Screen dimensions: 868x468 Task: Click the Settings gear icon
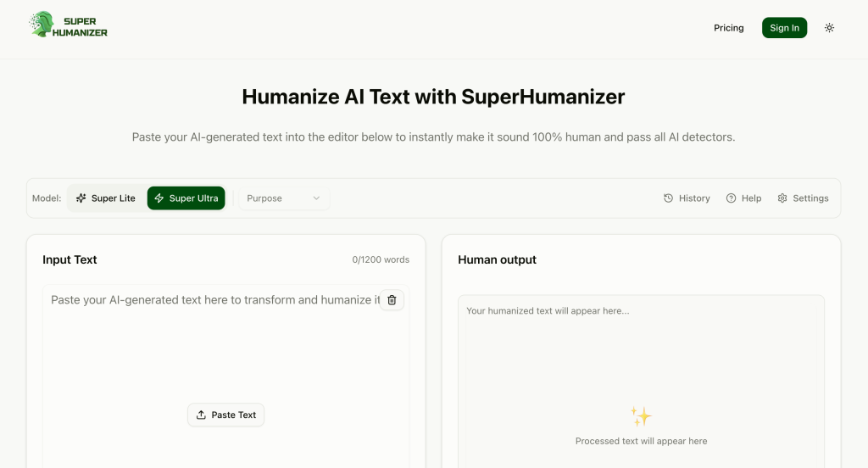(x=782, y=198)
